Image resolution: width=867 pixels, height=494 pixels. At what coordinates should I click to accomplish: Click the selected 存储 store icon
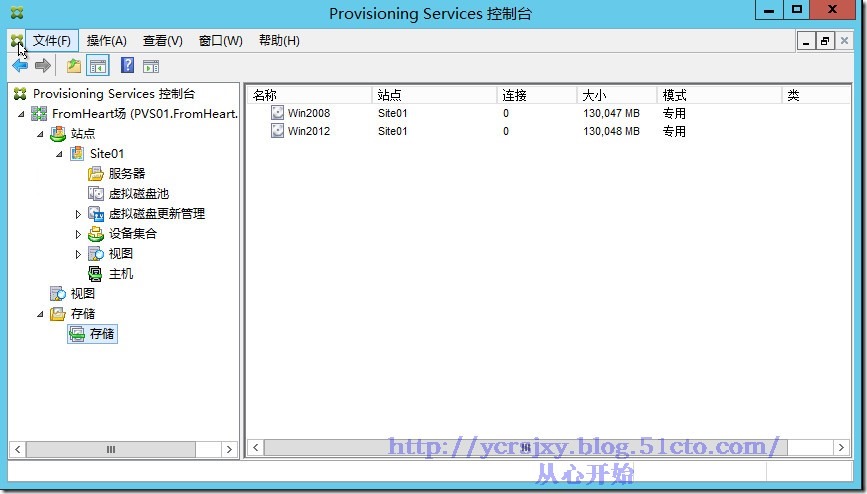(x=77, y=334)
